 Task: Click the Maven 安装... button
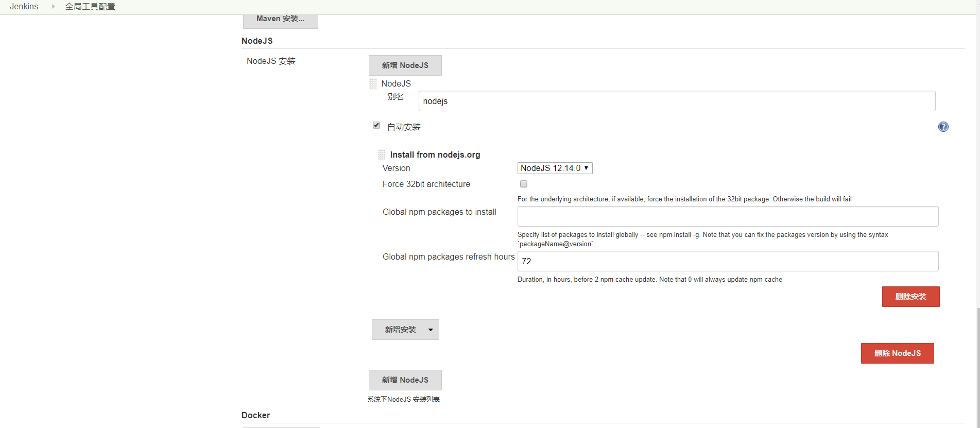pyautogui.click(x=280, y=20)
